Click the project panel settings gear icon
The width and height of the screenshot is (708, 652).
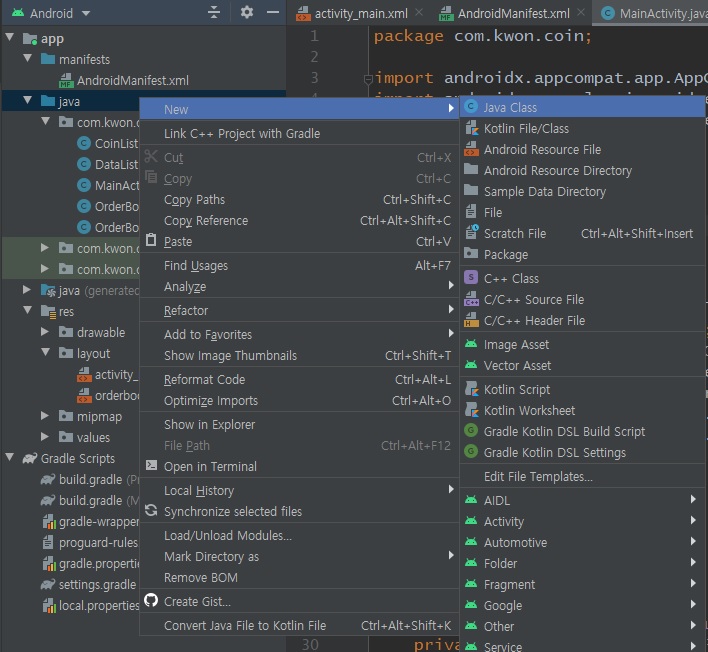tap(247, 12)
